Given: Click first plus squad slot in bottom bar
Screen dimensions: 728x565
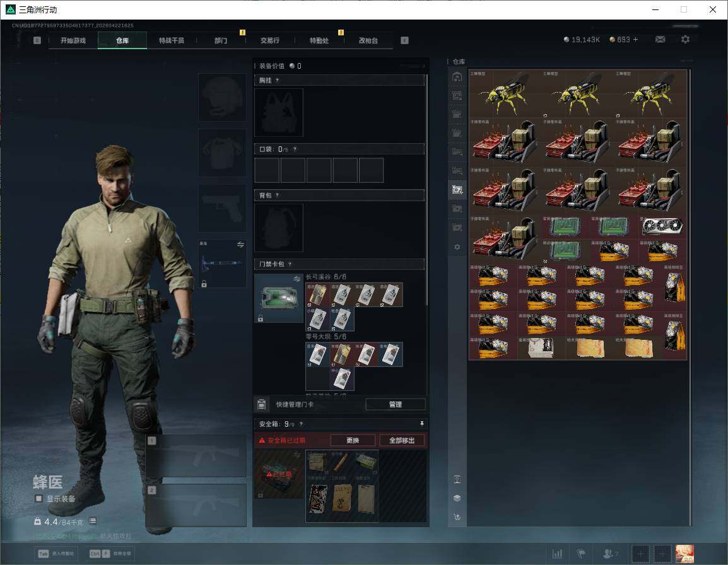Looking at the screenshot, I should [x=640, y=554].
